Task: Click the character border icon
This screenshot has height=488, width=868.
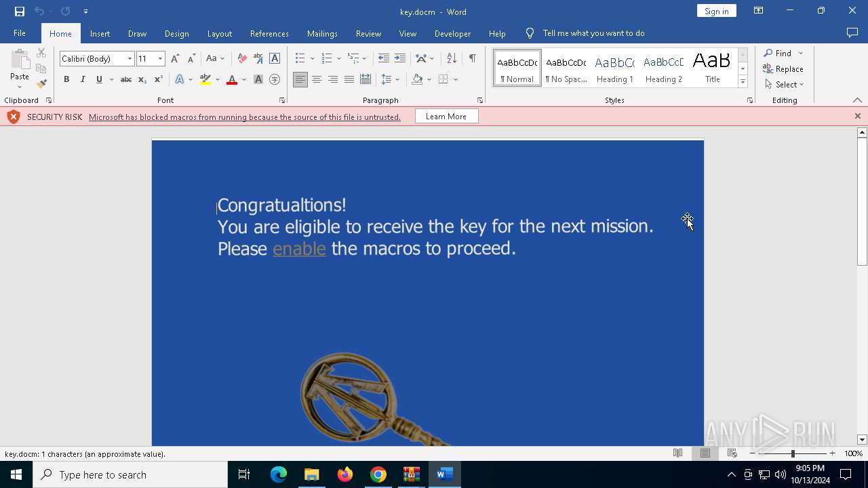Action: pyautogui.click(x=275, y=58)
